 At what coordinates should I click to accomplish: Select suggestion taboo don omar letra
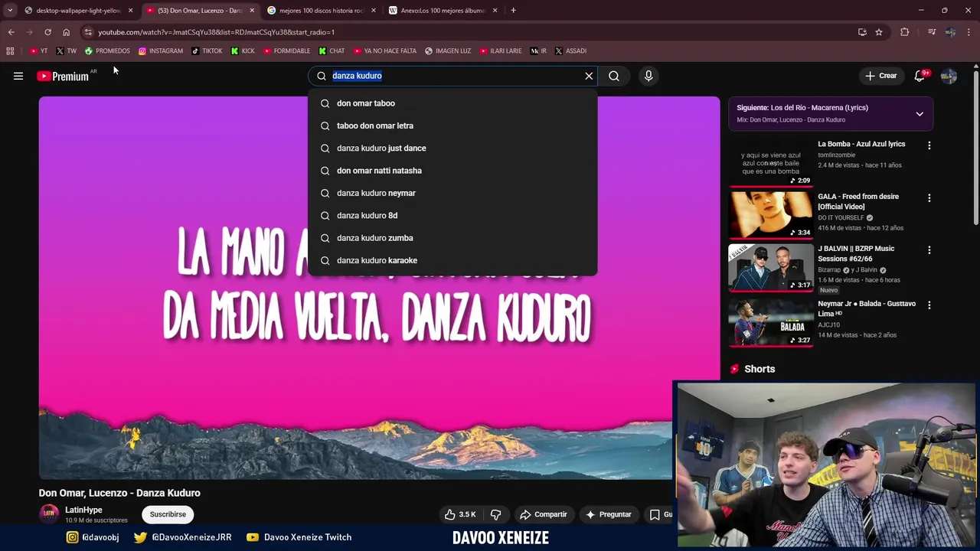(x=452, y=126)
